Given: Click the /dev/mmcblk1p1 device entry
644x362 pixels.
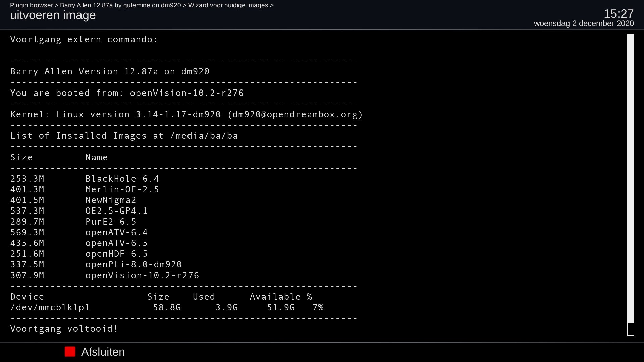Looking at the screenshot, I should click(x=50, y=307).
